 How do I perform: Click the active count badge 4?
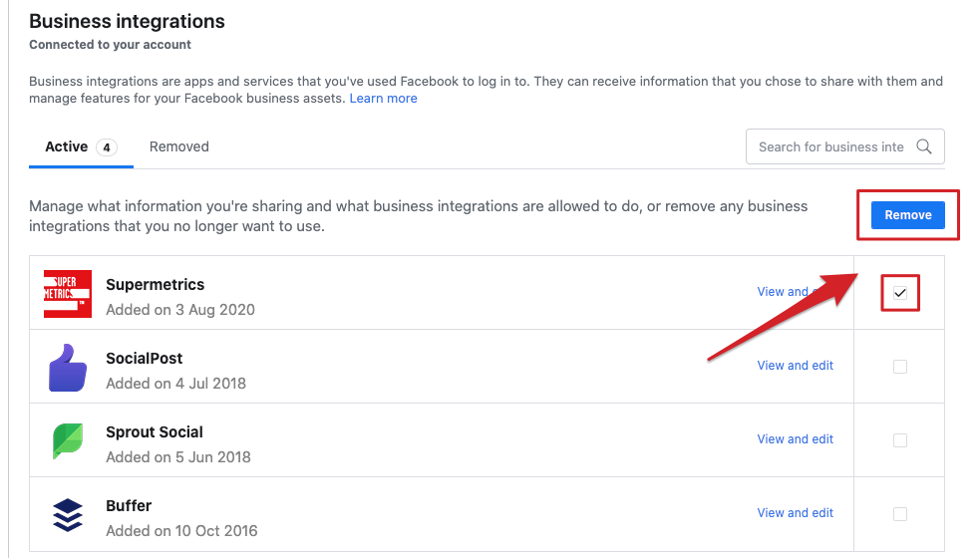click(x=107, y=147)
